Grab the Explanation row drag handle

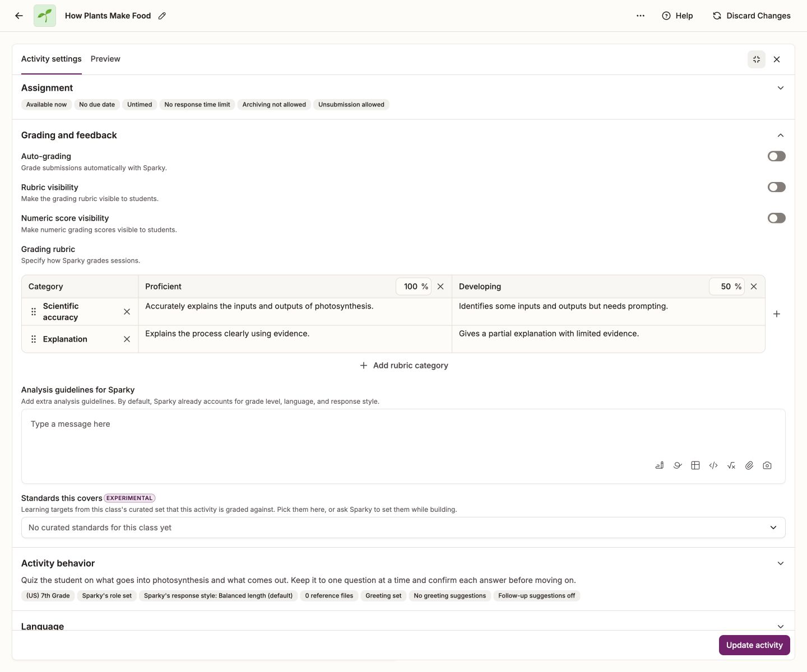pos(34,339)
